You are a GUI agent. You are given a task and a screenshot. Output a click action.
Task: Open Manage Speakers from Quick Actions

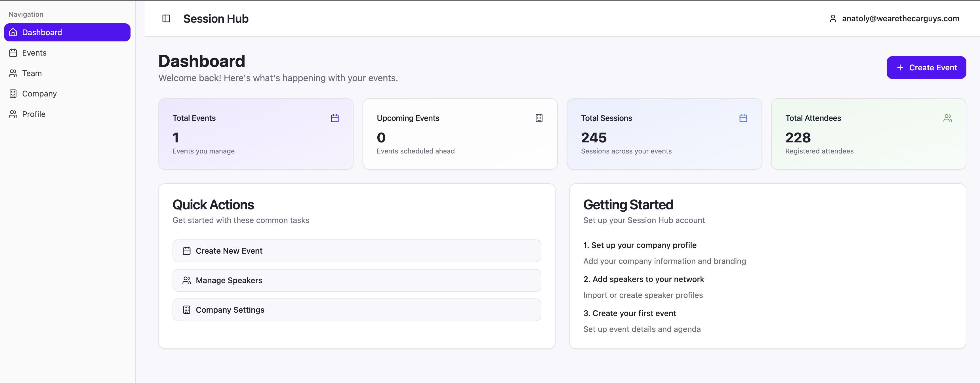356,280
